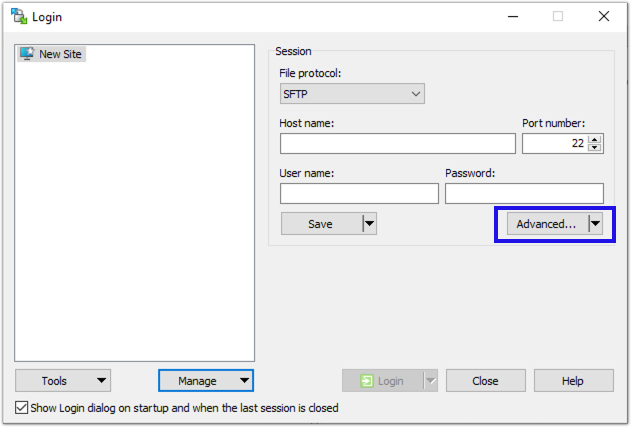
Task: Focus the User name field
Action: tap(359, 193)
